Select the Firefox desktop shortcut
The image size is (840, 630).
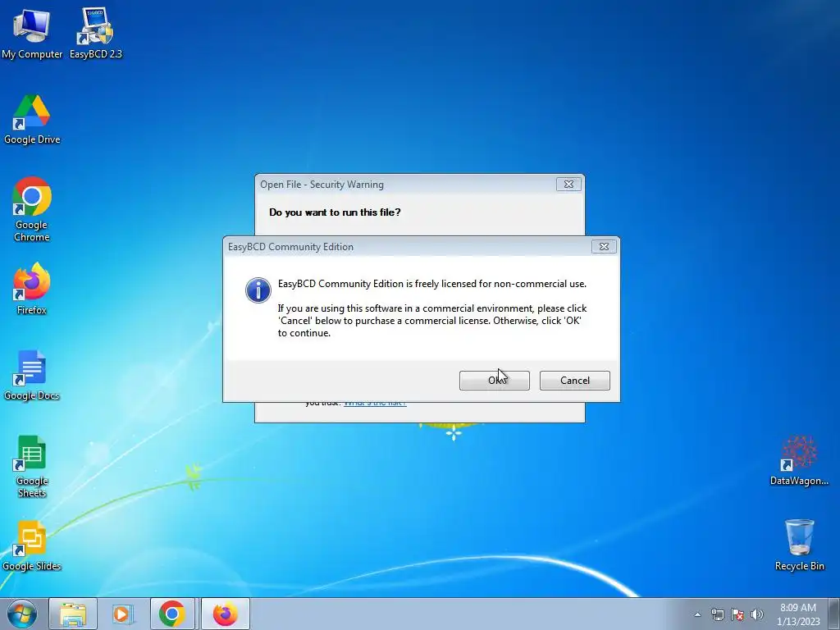[32, 290]
